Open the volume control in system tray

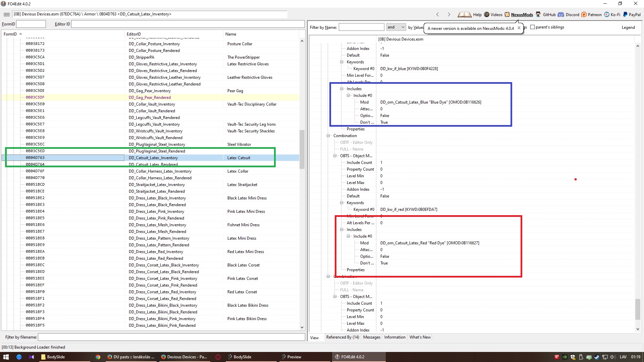(x=613, y=357)
